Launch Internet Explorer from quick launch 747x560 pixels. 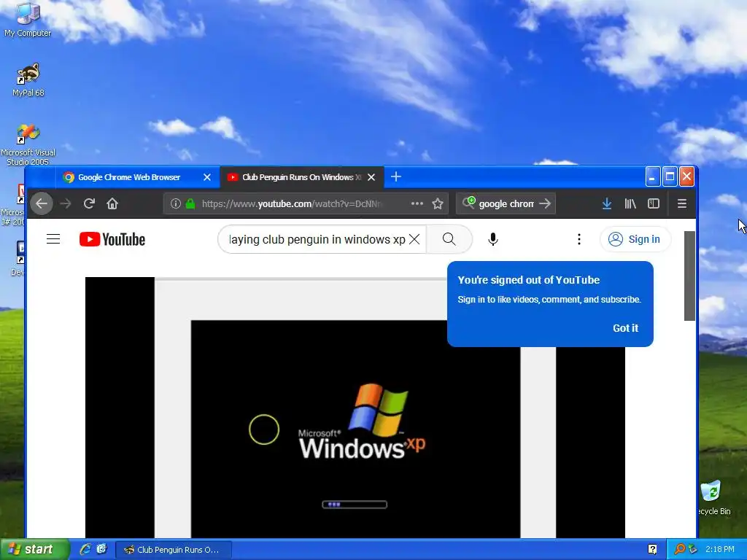click(85, 549)
